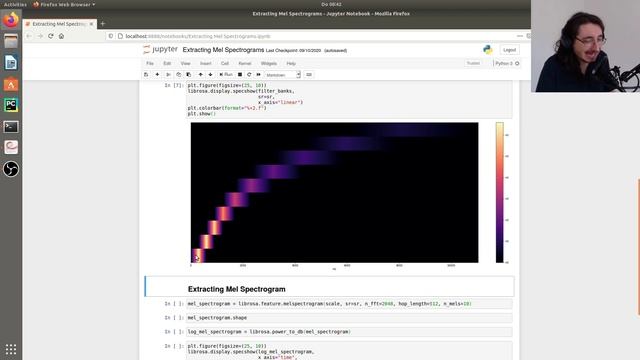The image size is (640, 360).
Task: Show all applications grid
Action: click(x=11, y=349)
